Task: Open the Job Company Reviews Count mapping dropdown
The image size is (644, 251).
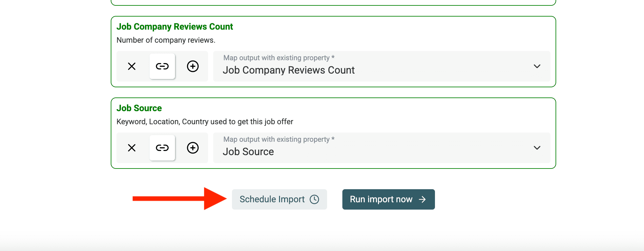Action: point(381,66)
